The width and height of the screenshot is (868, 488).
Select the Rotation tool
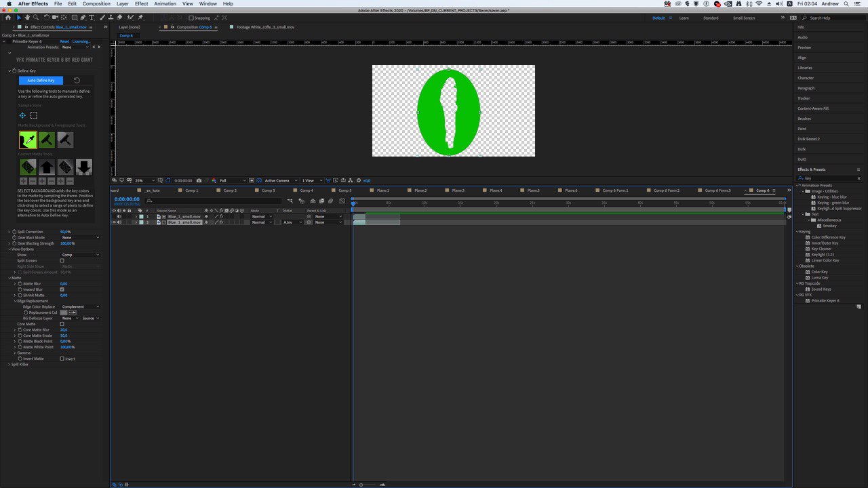click(x=46, y=18)
